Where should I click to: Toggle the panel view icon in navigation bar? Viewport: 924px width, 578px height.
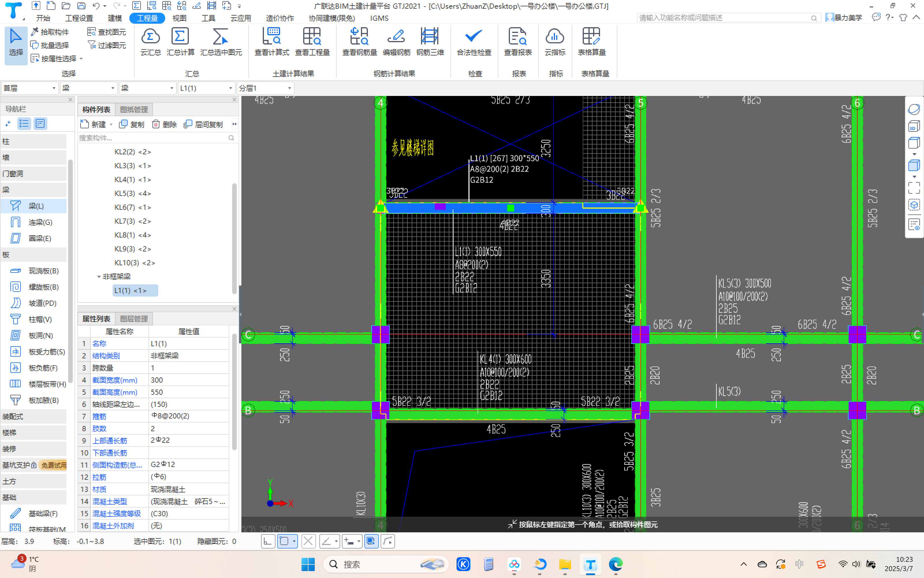click(40, 123)
